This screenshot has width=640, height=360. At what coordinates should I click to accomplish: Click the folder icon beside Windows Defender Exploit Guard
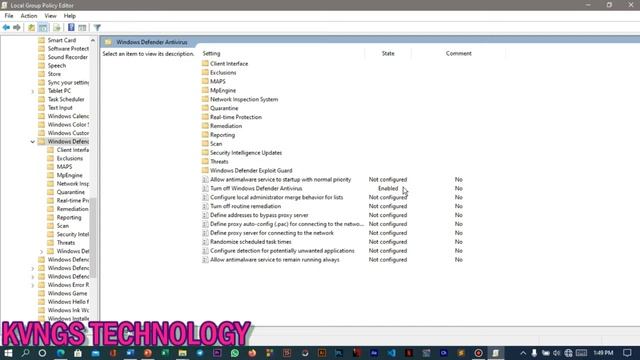coord(205,170)
